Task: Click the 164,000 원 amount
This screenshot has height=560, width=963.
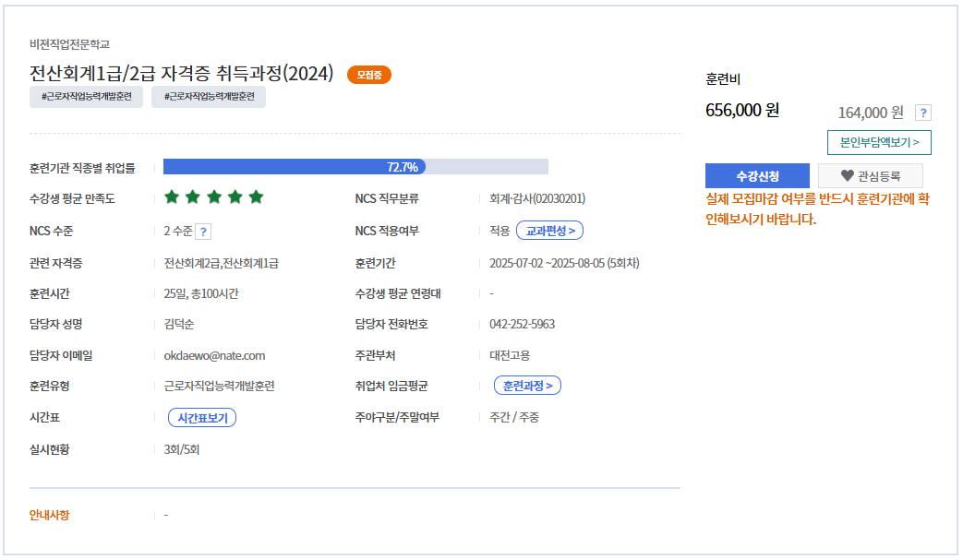Action: point(871,113)
